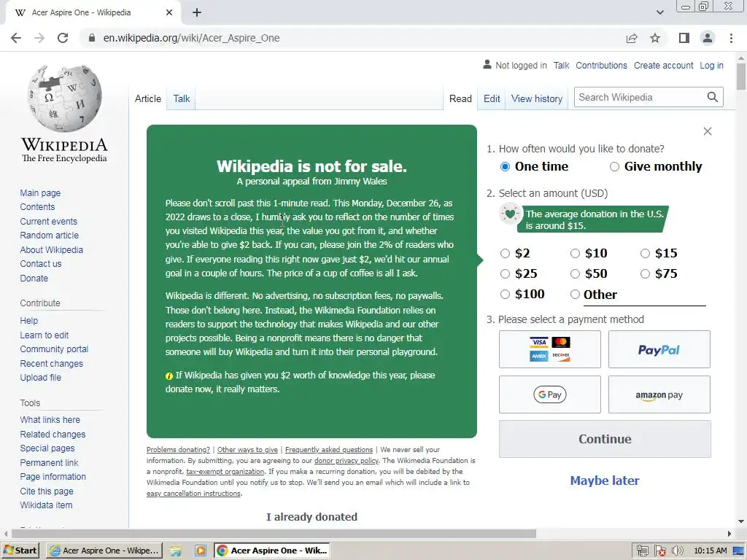The image size is (747, 560).
Task: Select the $100 donation amount
Action: [505, 295]
